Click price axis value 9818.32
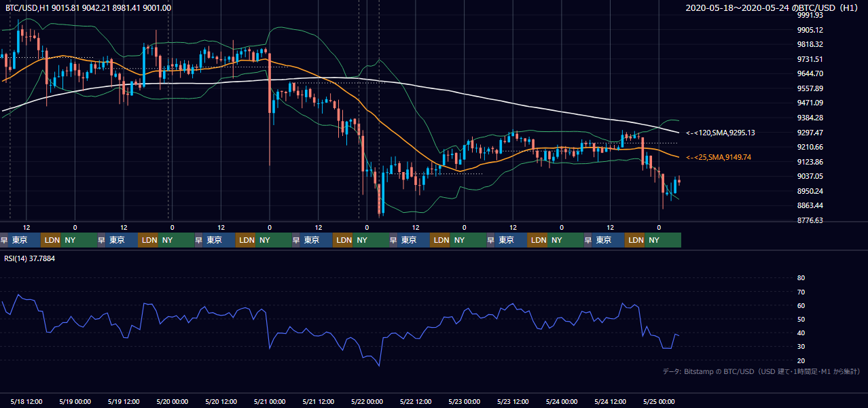868x408 pixels. click(810, 44)
